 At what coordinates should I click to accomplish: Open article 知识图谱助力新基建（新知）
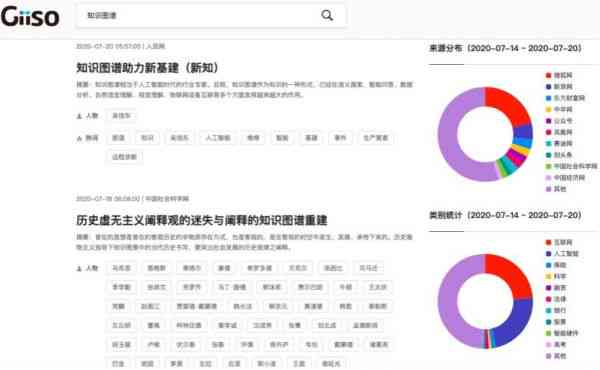click(x=147, y=68)
